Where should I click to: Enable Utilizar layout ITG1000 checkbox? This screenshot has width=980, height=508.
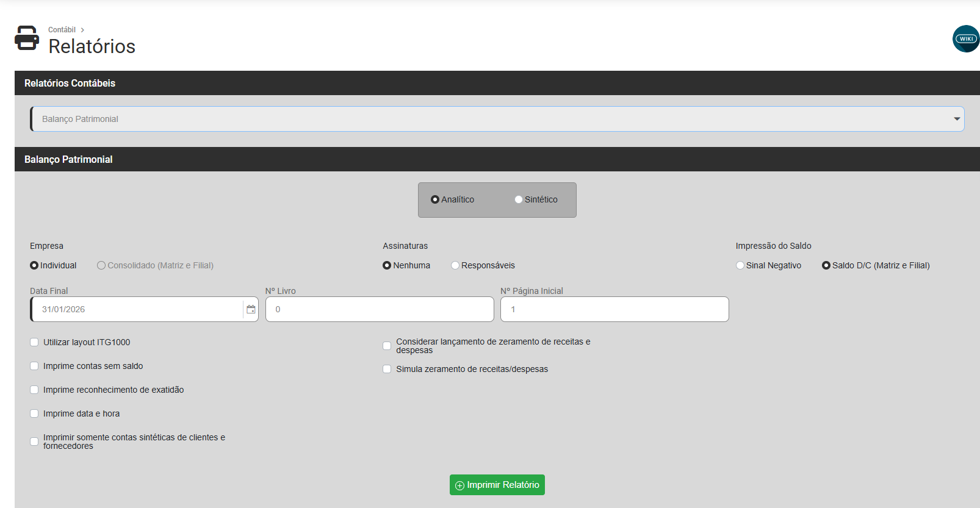34,342
